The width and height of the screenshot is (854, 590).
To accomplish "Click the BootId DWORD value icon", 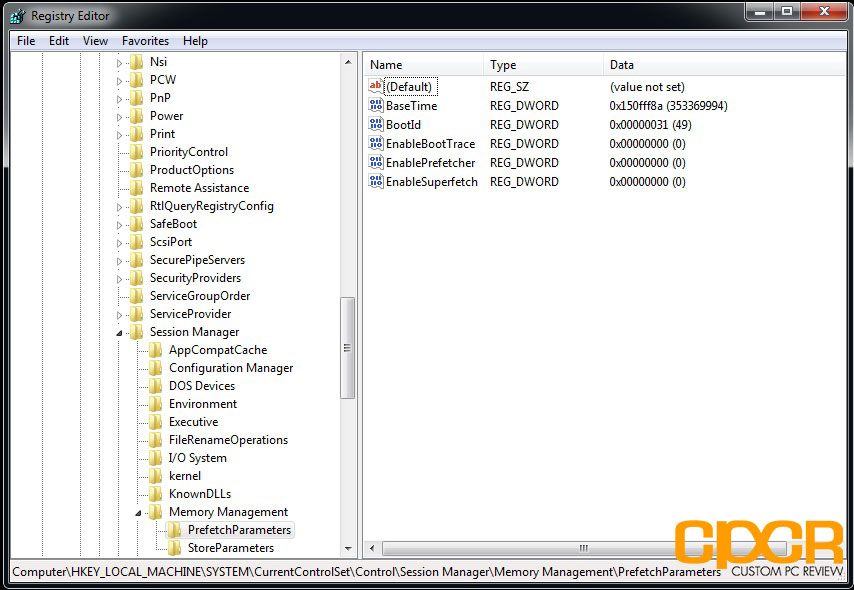I will 376,124.
